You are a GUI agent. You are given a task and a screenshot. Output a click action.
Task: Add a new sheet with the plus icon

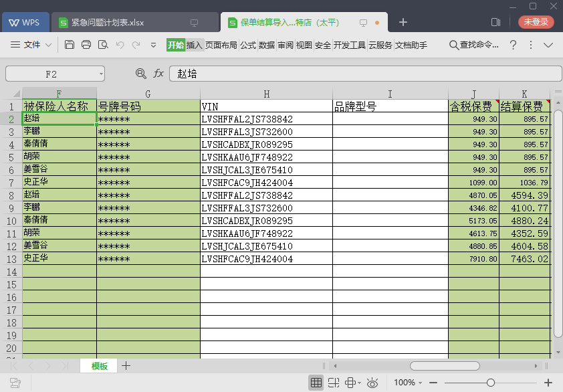coord(126,366)
